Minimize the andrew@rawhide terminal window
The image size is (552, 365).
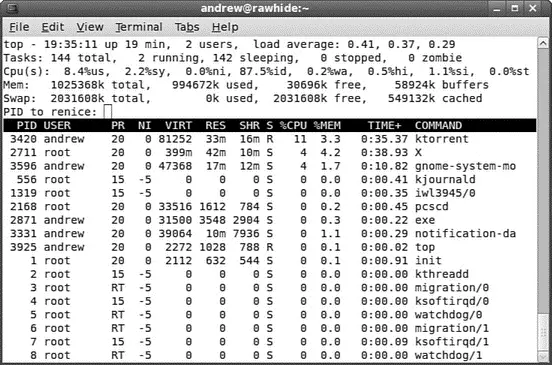(x=497, y=8)
